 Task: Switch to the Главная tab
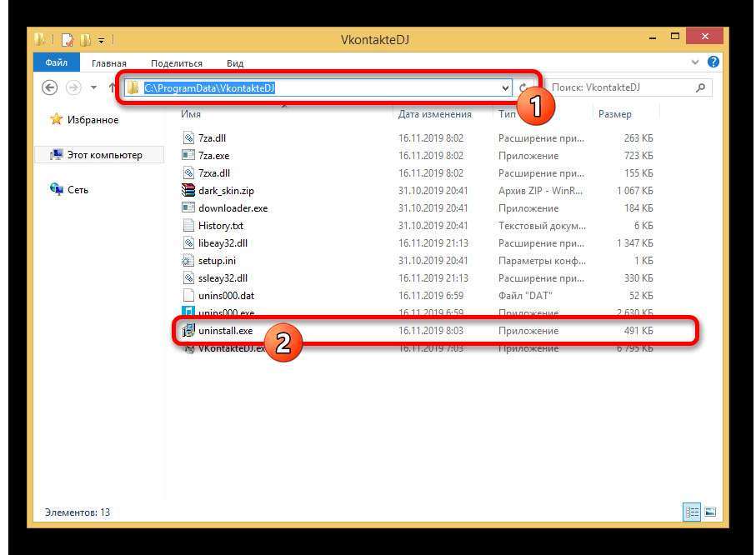[x=109, y=63]
